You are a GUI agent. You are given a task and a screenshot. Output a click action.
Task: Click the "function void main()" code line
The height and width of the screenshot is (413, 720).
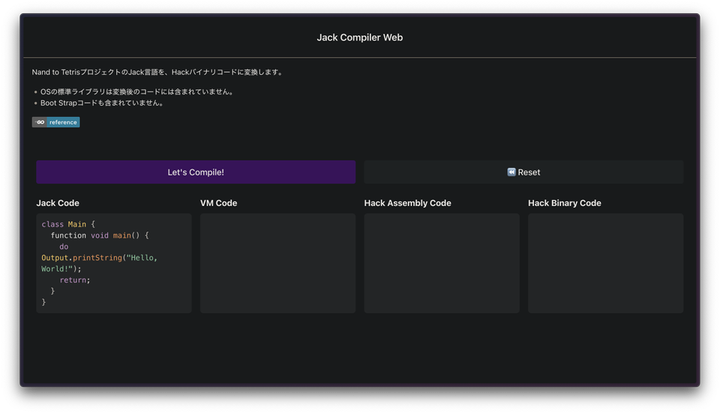(99, 235)
